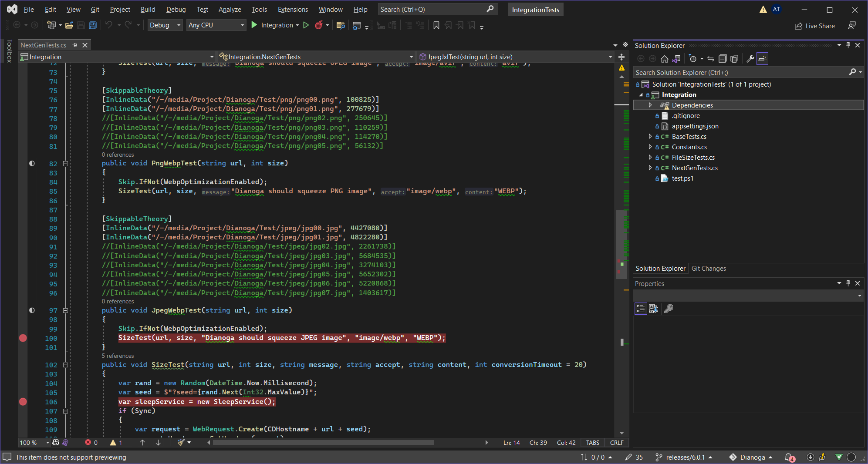Expand the FileSizeTests.cs node
The image size is (868, 464).
650,157
